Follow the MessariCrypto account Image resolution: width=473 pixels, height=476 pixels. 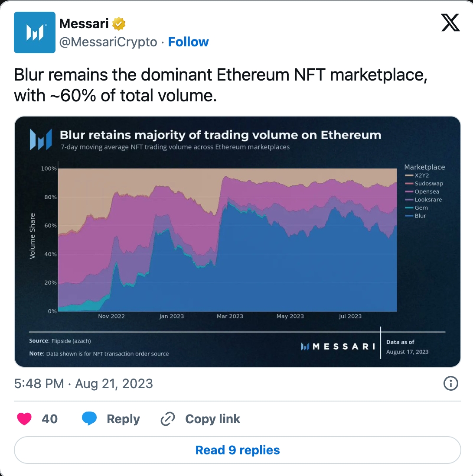click(188, 42)
